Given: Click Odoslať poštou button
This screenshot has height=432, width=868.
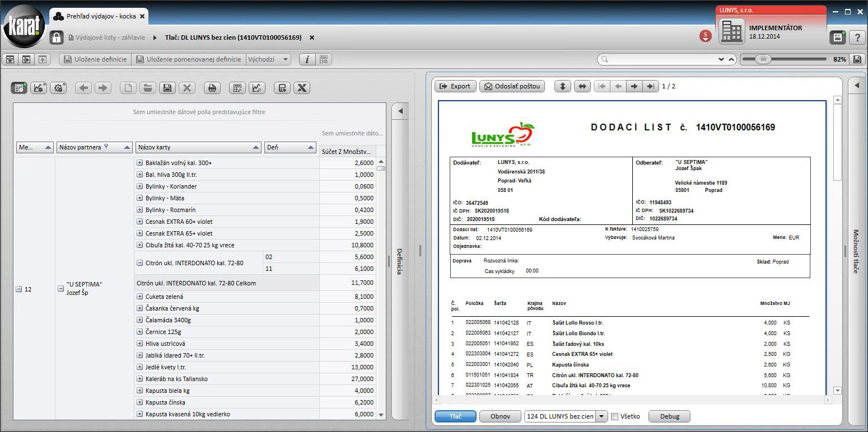Looking at the screenshot, I should [x=512, y=86].
